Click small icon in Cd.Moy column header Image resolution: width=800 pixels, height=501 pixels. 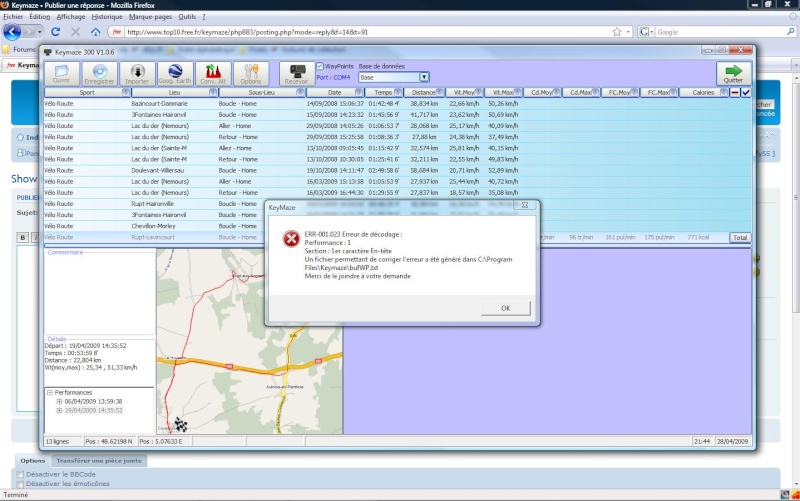(556, 92)
